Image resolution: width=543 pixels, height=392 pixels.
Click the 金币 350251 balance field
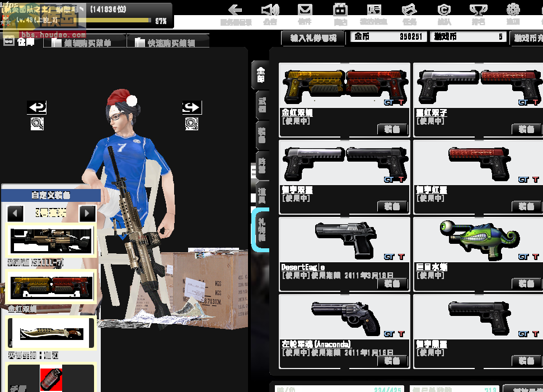tap(389, 37)
